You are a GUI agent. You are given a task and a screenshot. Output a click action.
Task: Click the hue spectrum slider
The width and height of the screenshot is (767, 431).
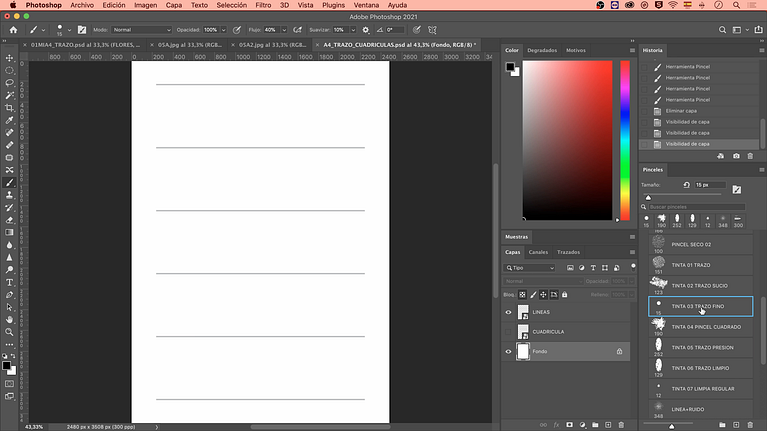coord(625,140)
